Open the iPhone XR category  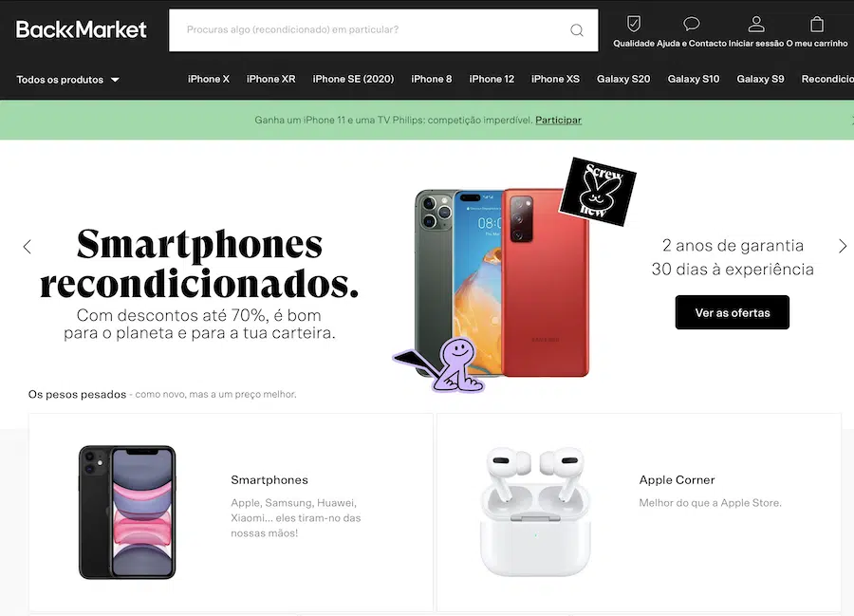(x=270, y=79)
